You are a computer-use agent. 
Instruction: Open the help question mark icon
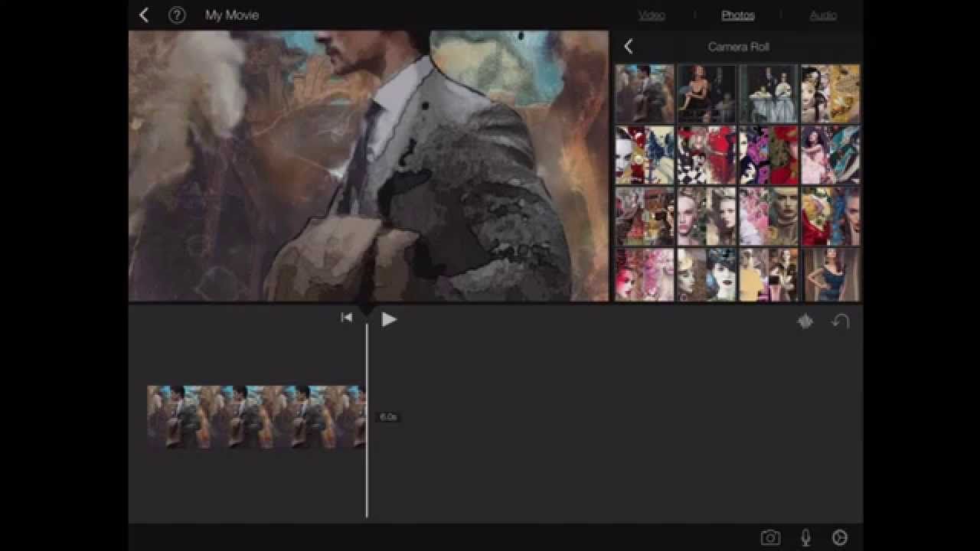(177, 15)
